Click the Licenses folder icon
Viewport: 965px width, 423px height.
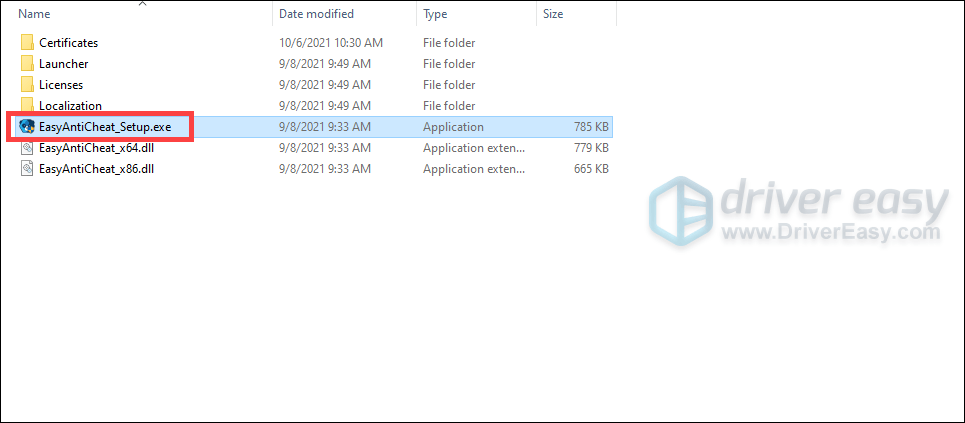tap(26, 84)
